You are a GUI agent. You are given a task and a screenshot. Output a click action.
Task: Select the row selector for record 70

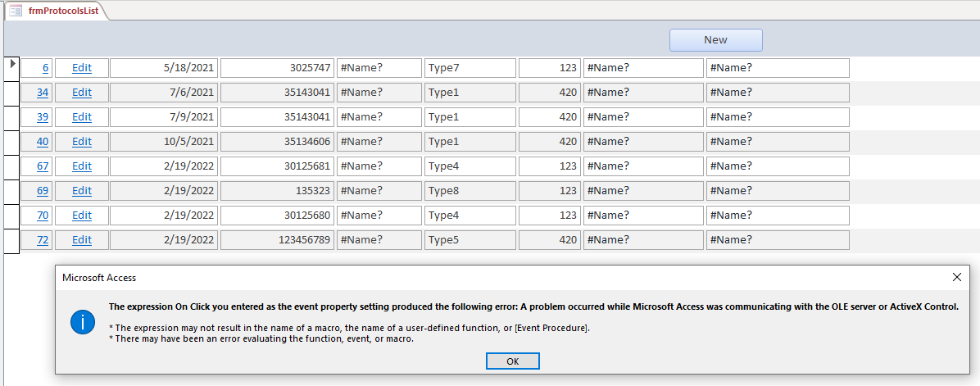11,216
